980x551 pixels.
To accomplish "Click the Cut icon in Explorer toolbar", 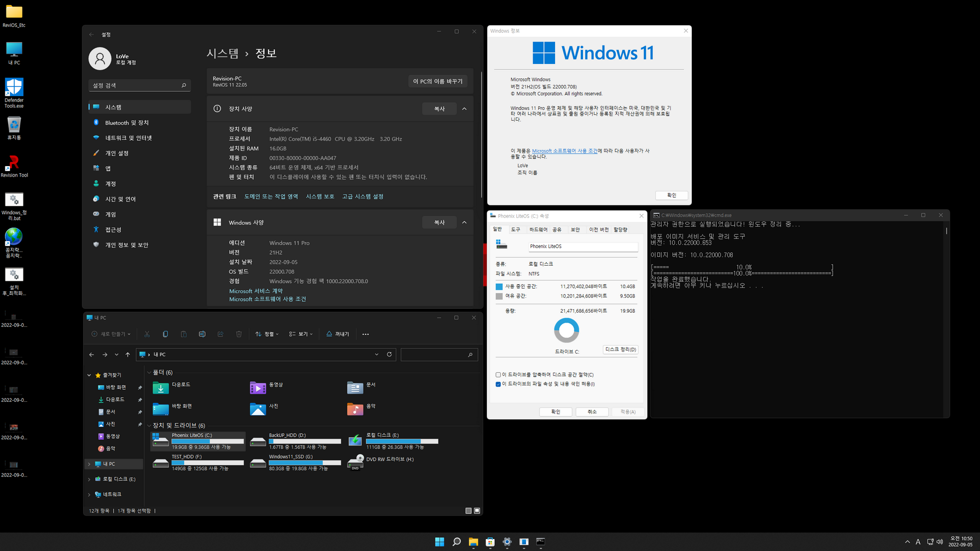I will click(x=147, y=334).
